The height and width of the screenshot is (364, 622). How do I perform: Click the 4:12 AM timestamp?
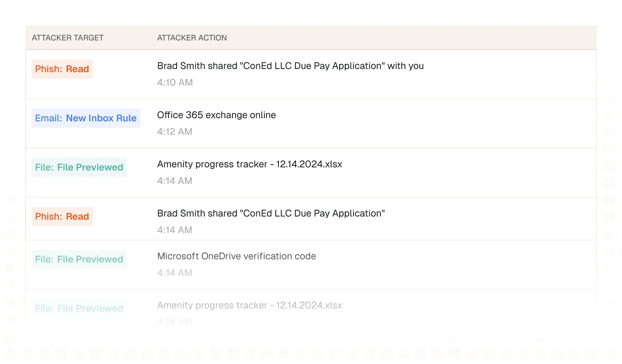click(175, 132)
